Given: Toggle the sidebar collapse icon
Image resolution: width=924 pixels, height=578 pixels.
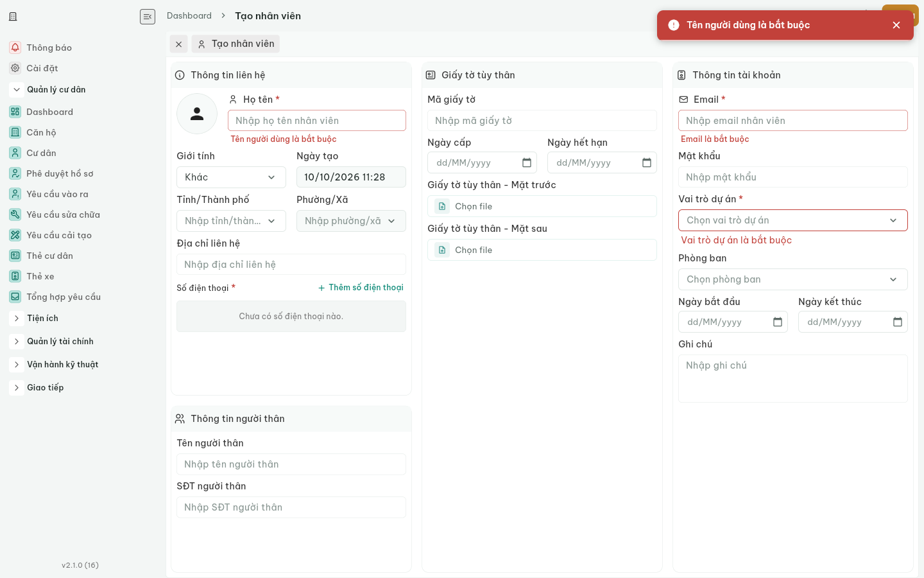Looking at the screenshot, I should (148, 17).
